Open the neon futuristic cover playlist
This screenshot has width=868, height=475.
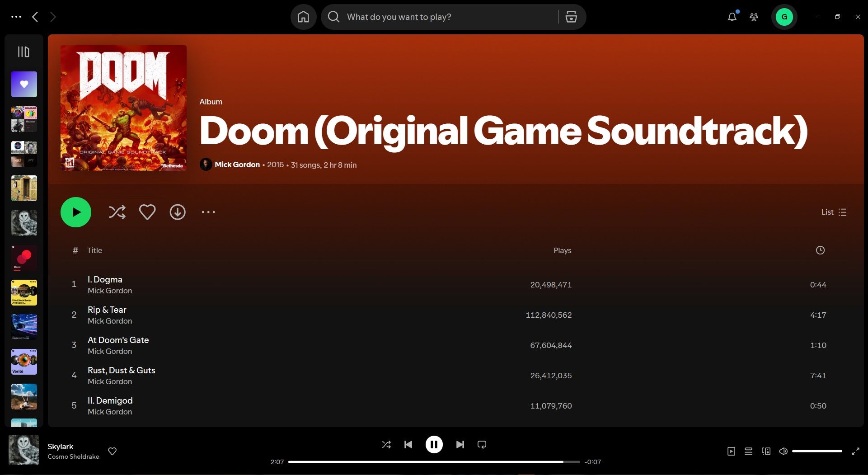click(24, 327)
